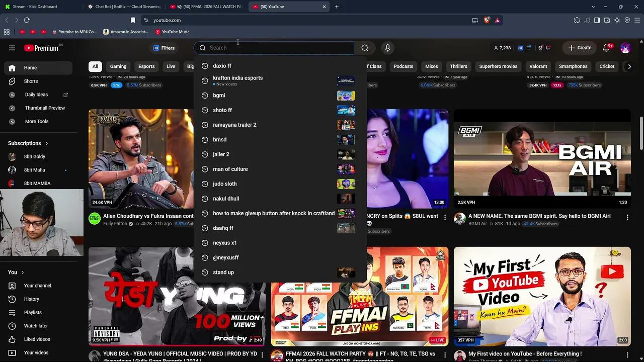
Task: Open the Shorts sidebar entry
Action: (x=38, y=81)
